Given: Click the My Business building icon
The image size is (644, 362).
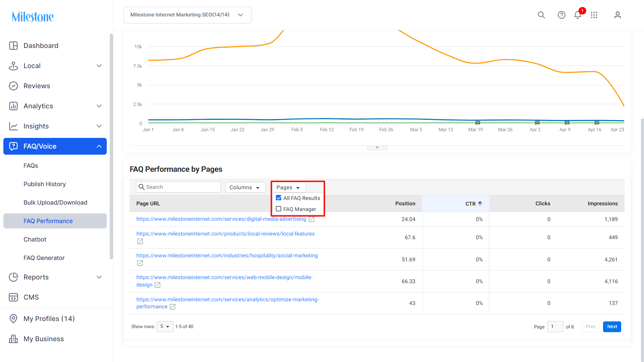Looking at the screenshot, I should (x=13, y=339).
